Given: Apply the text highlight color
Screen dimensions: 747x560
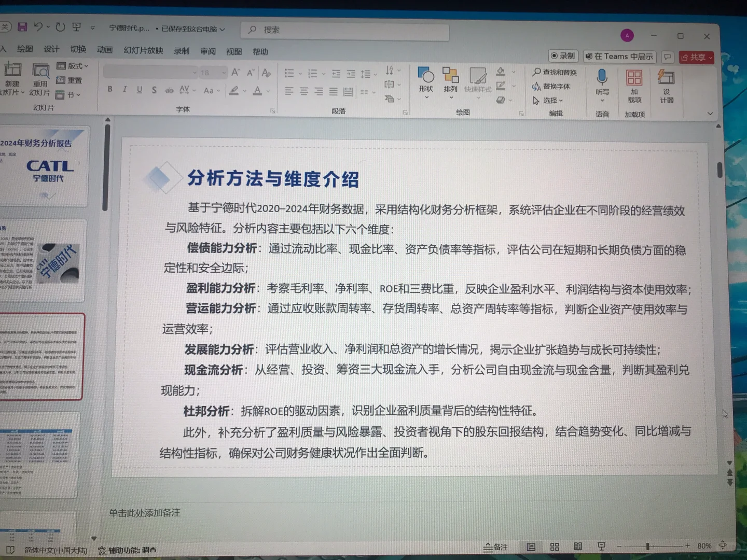Looking at the screenshot, I should (x=234, y=91).
